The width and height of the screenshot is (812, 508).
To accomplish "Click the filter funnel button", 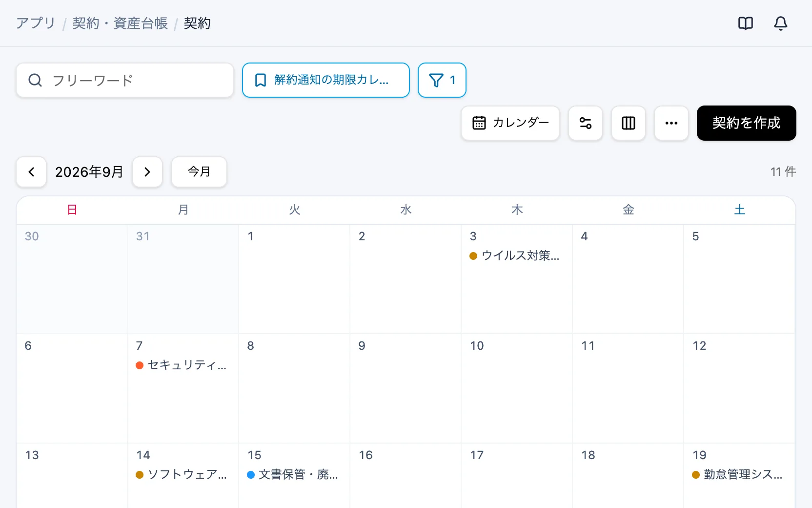I will click(x=442, y=80).
